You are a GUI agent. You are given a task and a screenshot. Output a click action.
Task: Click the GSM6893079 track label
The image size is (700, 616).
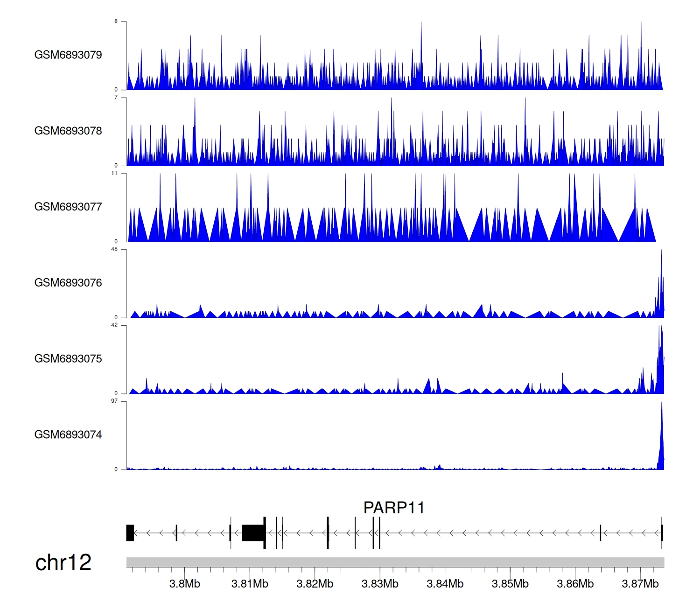(68, 55)
